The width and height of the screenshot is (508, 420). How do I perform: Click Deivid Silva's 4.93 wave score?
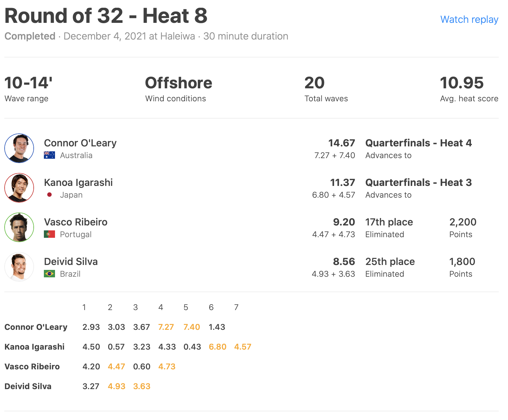[116, 386]
